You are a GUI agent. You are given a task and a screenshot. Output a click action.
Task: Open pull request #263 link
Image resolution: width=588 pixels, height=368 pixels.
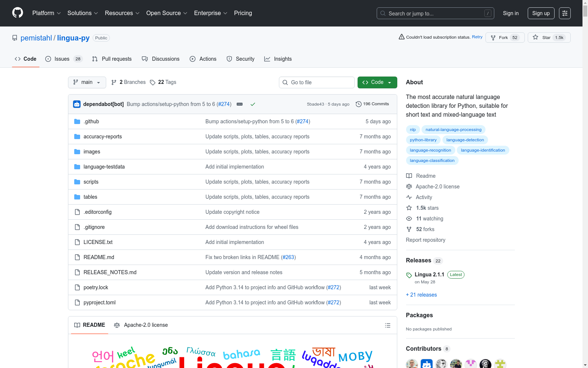[288, 257]
